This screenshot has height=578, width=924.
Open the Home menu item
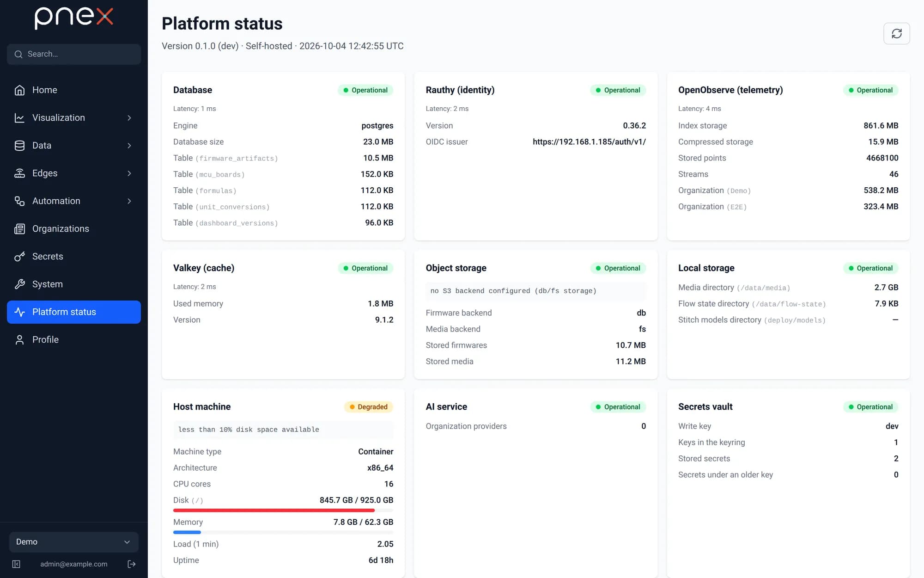coord(74,90)
